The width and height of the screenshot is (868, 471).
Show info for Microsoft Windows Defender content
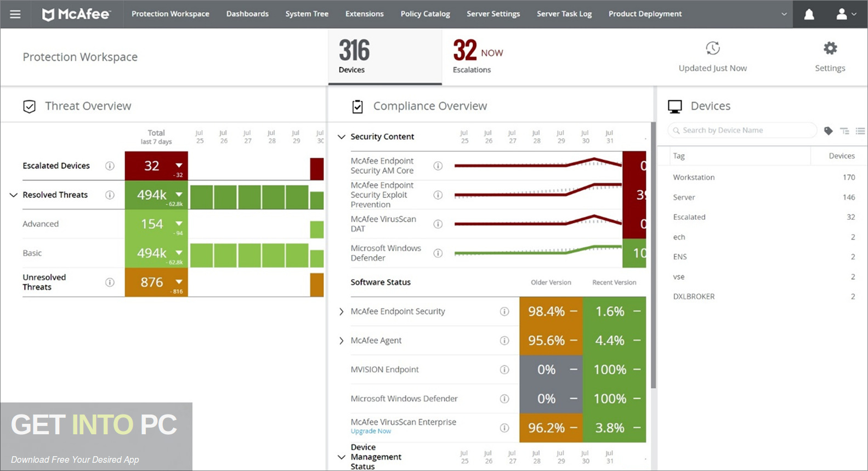(438, 253)
